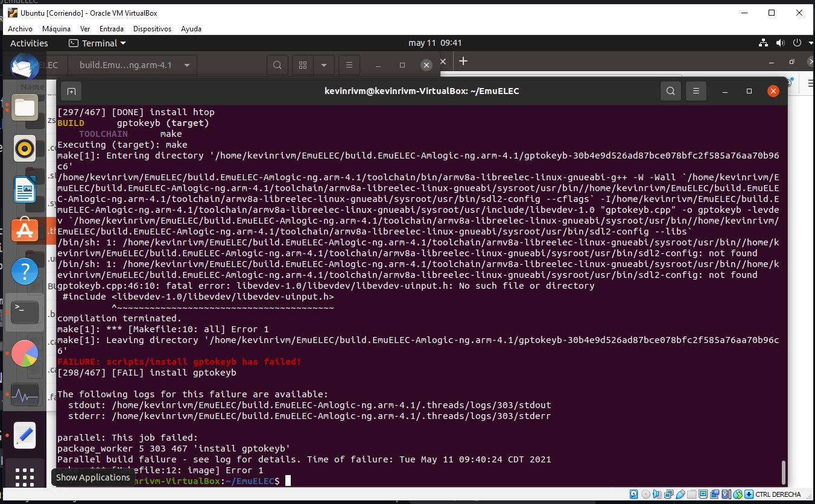Click VirtualBox USB status icon
The height and width of the screenshot is (504, 815).
coord(680,494)
